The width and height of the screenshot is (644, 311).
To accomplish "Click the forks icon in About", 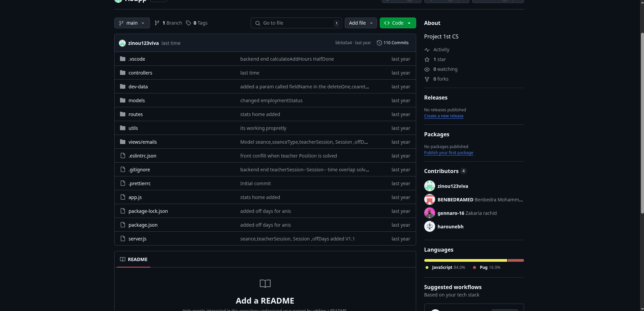I will click(427, 79).
